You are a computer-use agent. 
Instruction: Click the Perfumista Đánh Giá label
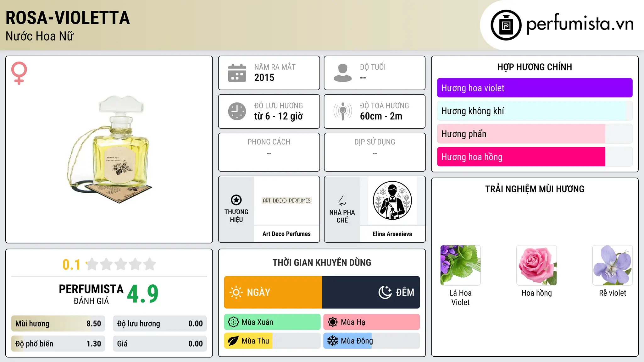[91, 294]
